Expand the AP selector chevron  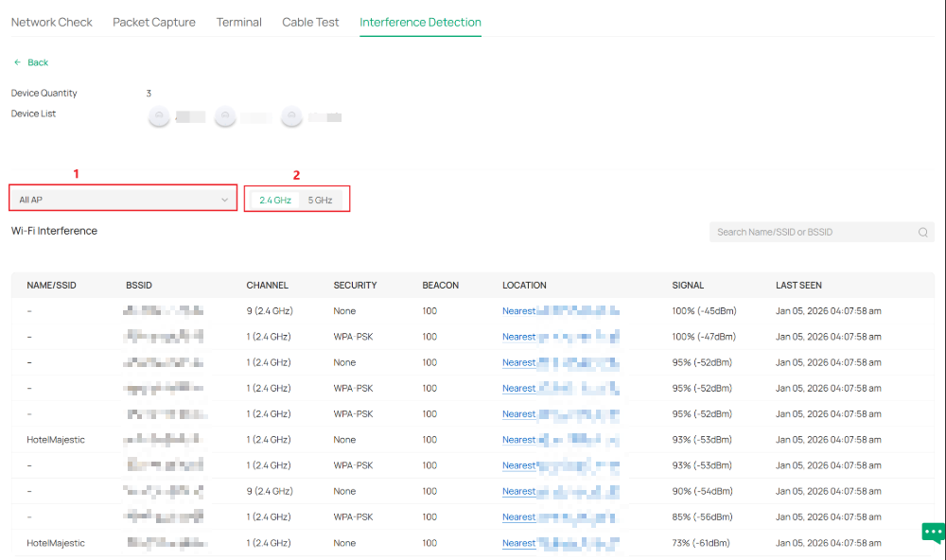(226, 198)
